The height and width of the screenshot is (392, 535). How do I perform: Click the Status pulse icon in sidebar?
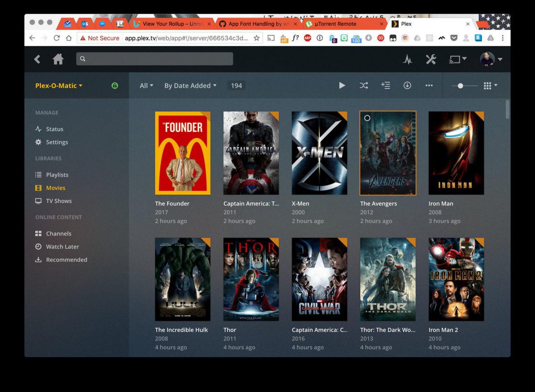(x=38, y=129)
